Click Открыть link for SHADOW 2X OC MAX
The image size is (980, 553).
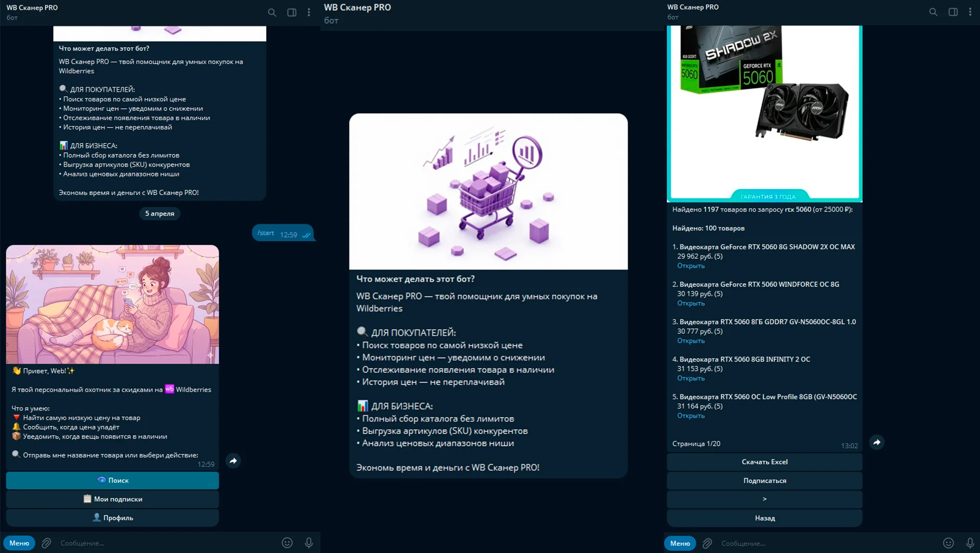pos(691,266)
